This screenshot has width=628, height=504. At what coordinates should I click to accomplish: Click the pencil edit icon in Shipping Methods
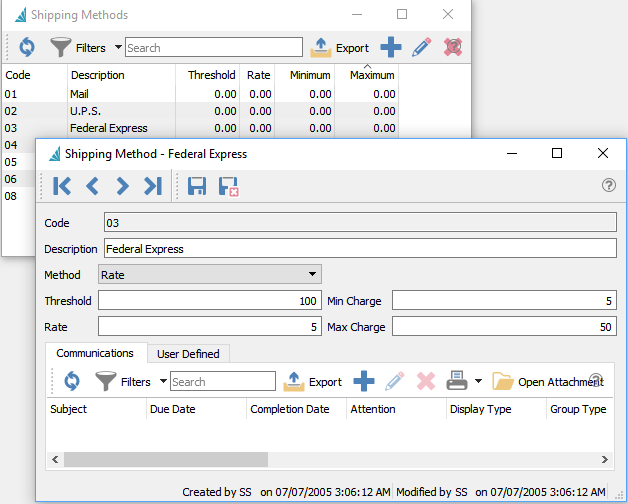click(422, 47)
